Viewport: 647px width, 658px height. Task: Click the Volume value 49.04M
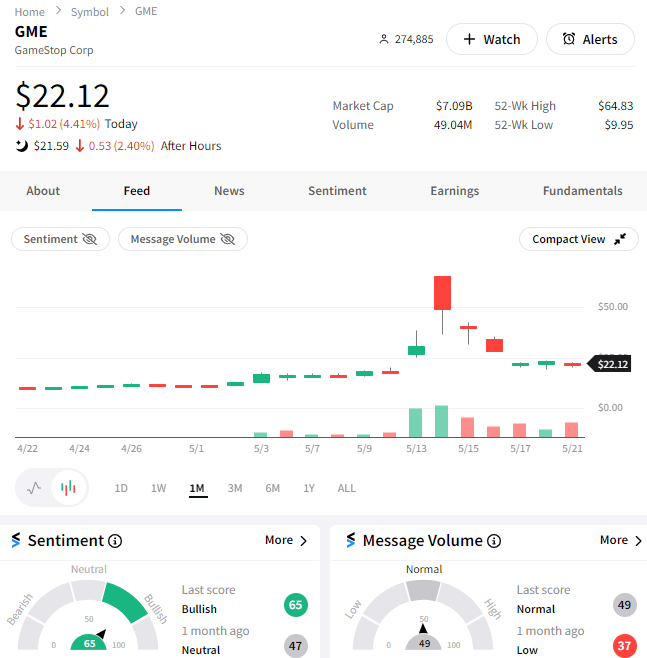[x=453, y=125]
